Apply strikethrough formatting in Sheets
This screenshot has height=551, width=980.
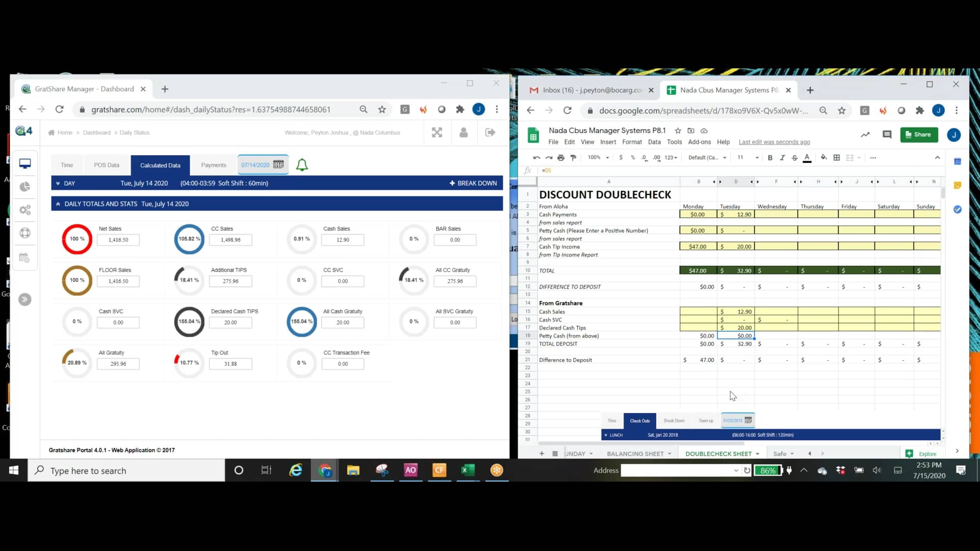pyautogui.click(x=794, y=158)
